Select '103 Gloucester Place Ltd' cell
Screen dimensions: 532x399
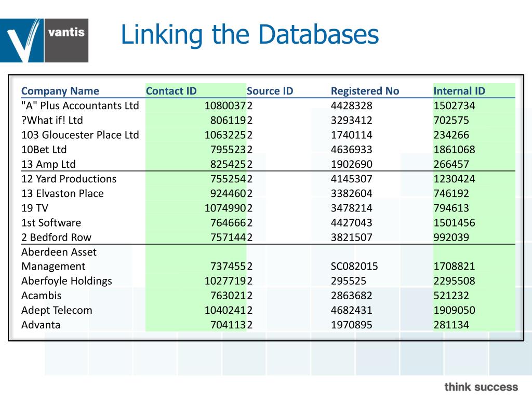(80, 135)
